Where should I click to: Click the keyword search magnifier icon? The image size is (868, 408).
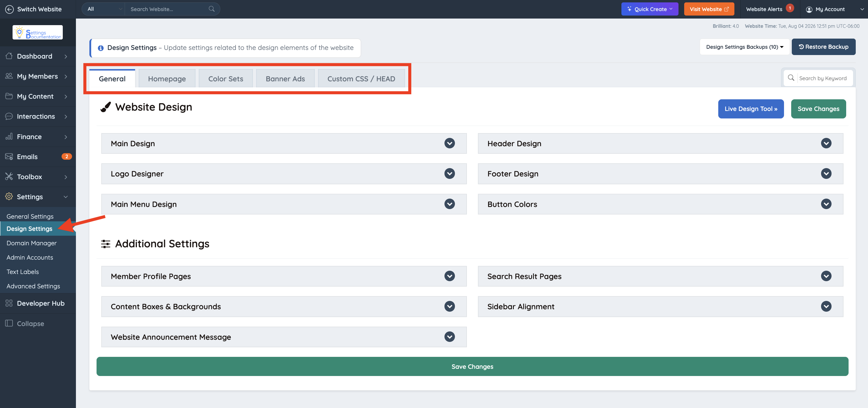pos(791,78)
